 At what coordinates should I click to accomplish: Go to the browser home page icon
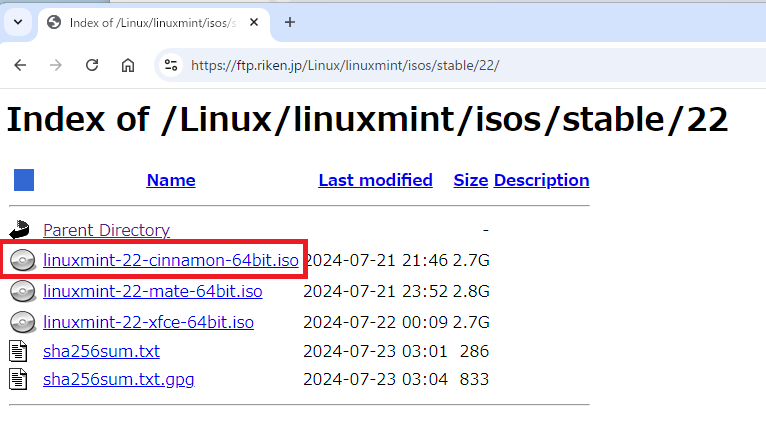pyautogui.click(x=128, y=65)
